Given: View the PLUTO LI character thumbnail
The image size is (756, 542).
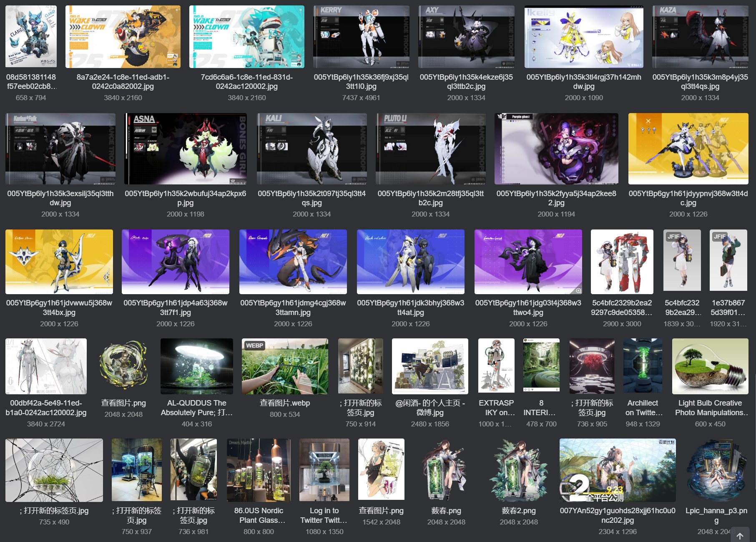Looking at the screenshot, I should coord(431,149).
